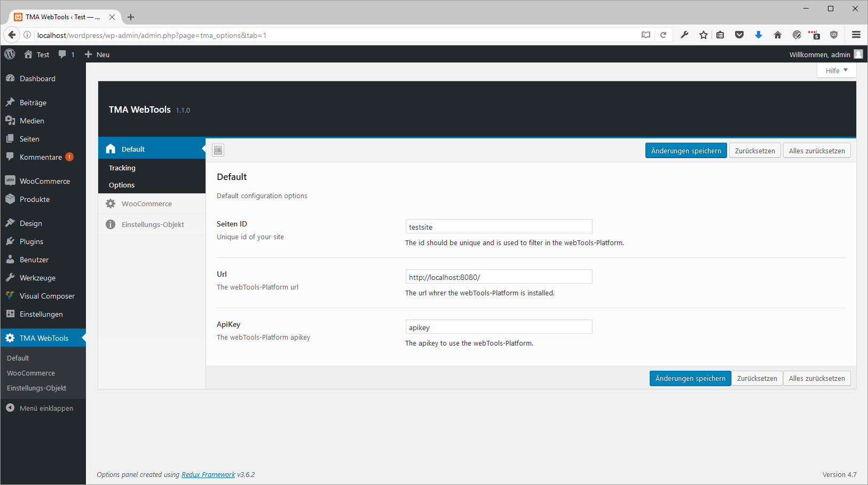Go to Plugins menu
This screenshot has width=868, height=485.
(43, 241)
